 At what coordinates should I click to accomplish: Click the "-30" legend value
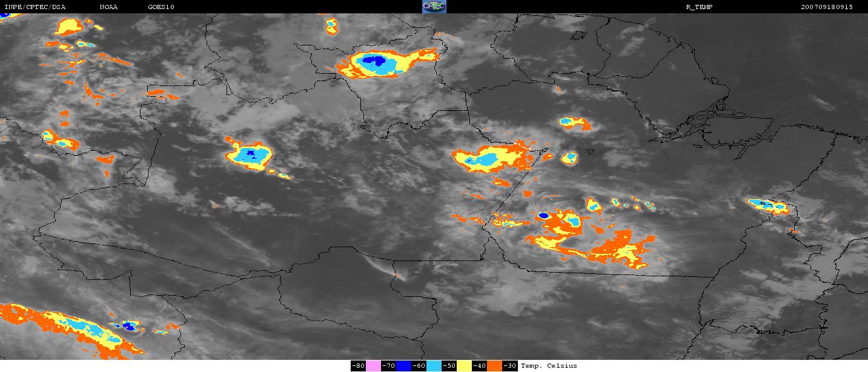click(510, 366)
